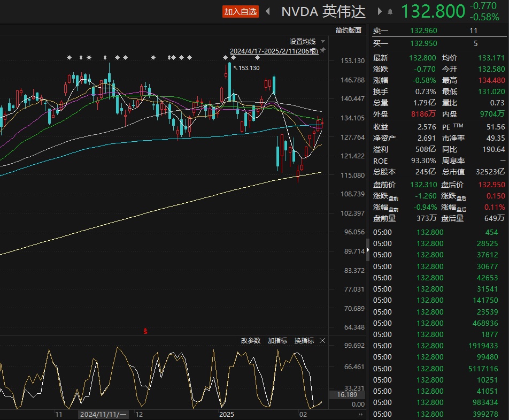Click 换指标 to change indicator
The image size is (509, 420).
(x=304, y=341)
